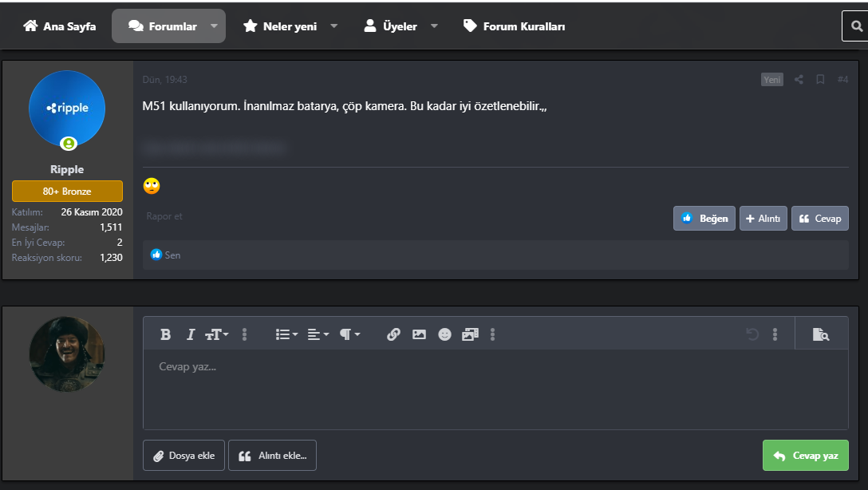This screenshot has width=868, height=490.
Task: Expand the Üyeler dropdown arrow
Action: [434, 26]
